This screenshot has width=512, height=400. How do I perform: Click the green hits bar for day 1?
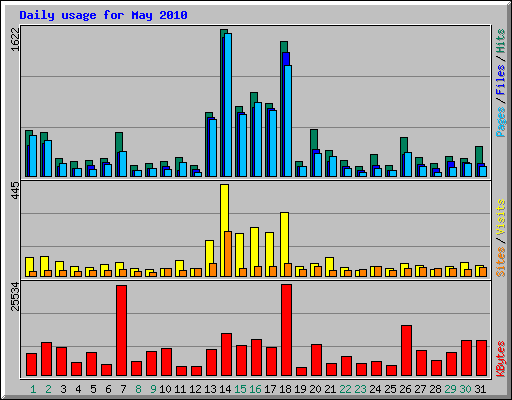[x=27, y=154]
